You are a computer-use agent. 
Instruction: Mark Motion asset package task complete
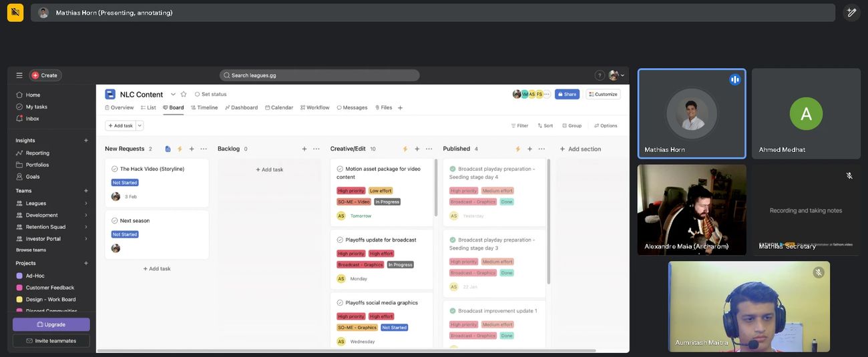340,169
